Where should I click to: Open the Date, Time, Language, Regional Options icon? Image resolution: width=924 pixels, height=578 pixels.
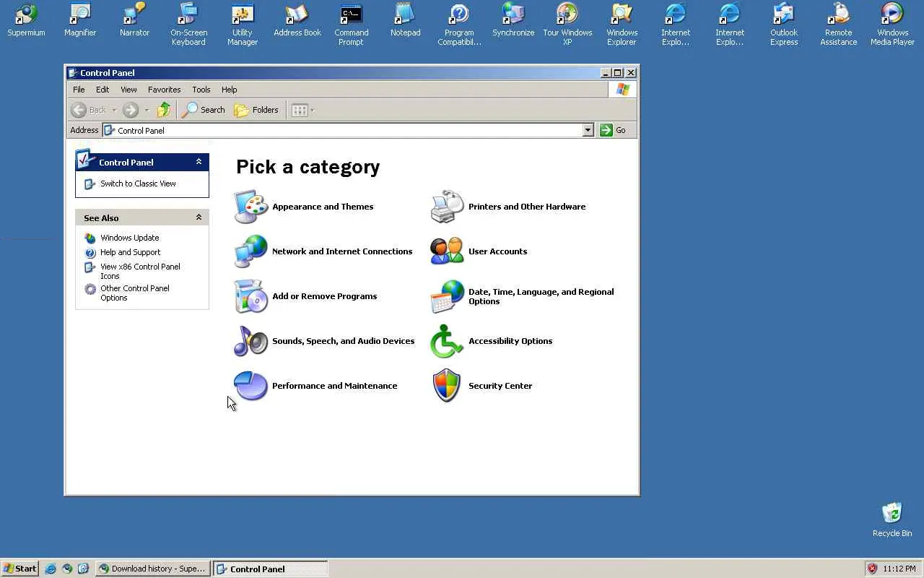pyautogui.click(x=447, y=296)
